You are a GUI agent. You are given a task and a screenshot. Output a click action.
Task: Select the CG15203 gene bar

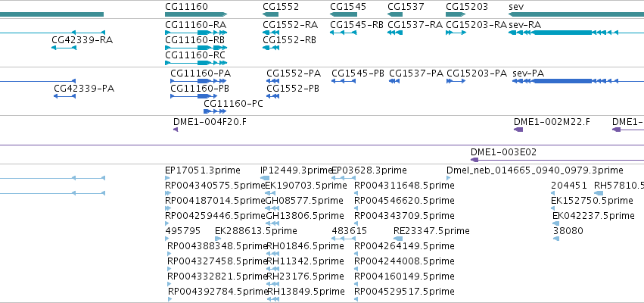coord(456,14)
